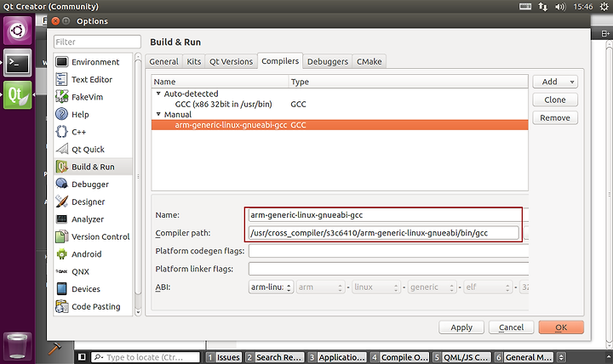Cancel the Options dialog
Viewport: 613px width, 364px height.
coord(511,327)
